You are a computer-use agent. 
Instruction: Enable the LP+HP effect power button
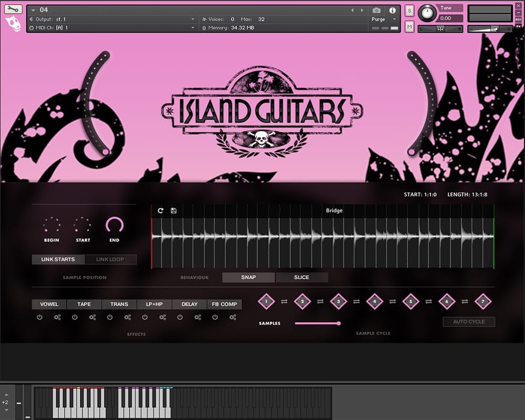(x=145, y=317)
